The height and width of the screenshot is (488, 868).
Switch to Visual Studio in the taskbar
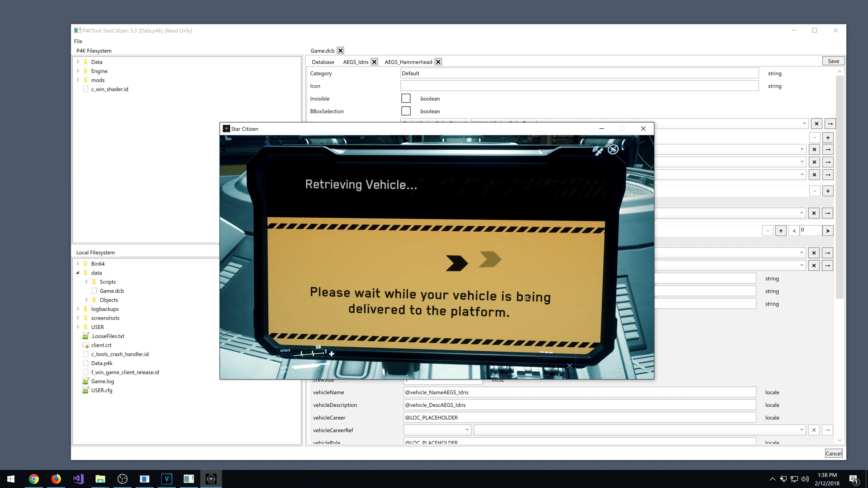pos(78,479)
